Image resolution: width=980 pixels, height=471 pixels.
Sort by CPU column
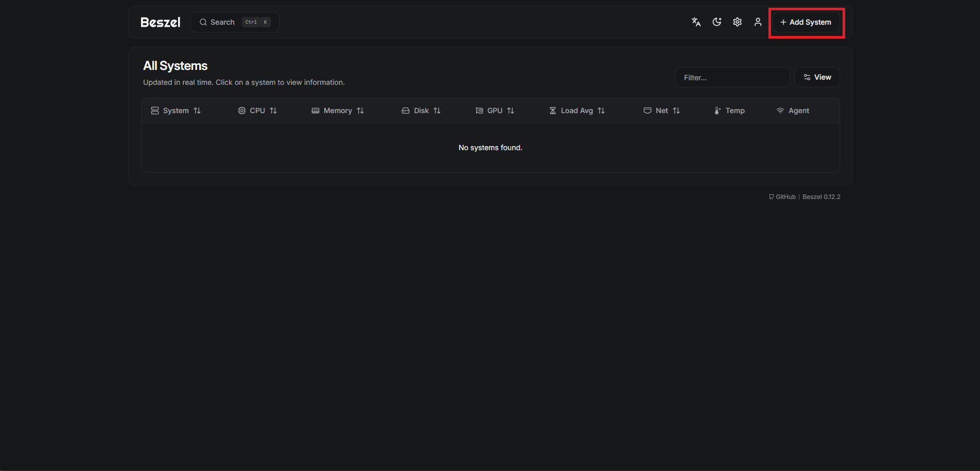tap(257, 111)
